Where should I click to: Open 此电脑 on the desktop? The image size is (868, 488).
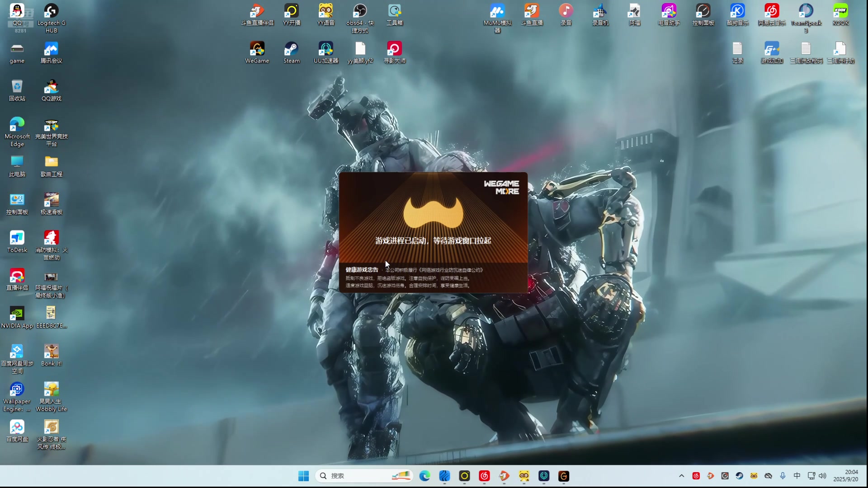click(x=17, y=166)
